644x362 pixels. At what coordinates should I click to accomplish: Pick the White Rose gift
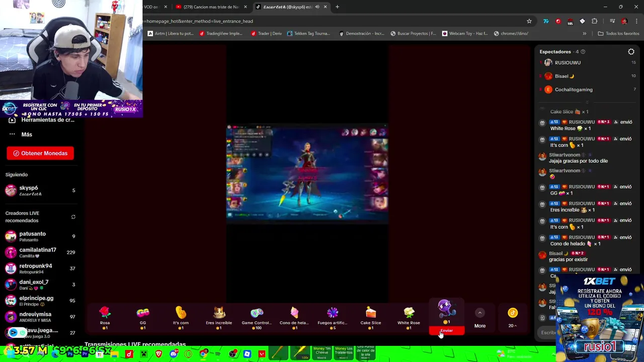(x=409, y=318)
